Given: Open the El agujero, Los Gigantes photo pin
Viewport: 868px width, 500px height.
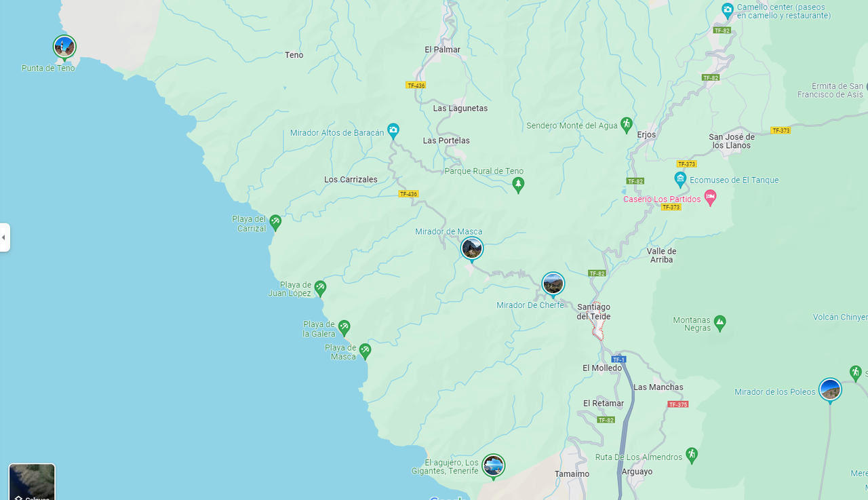Looking at the screenshot, I should tap(493, 466).
